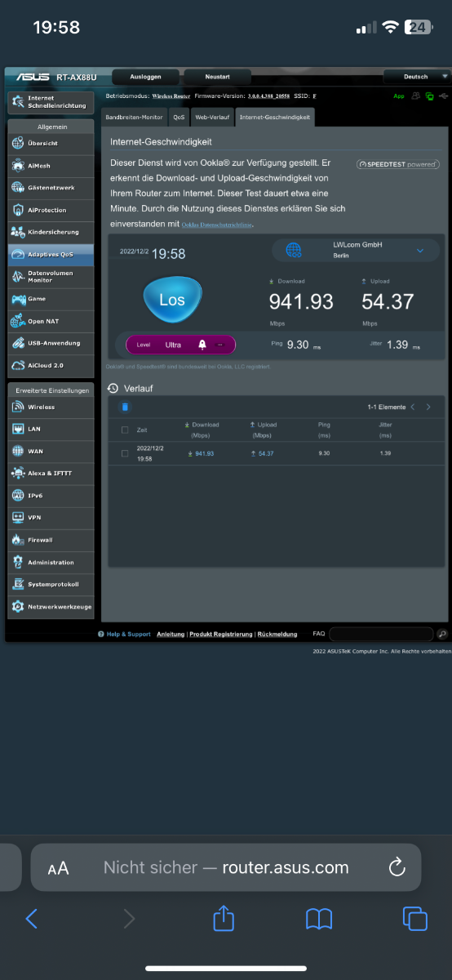Open the Deutsch language dropdown

(417, 77)
